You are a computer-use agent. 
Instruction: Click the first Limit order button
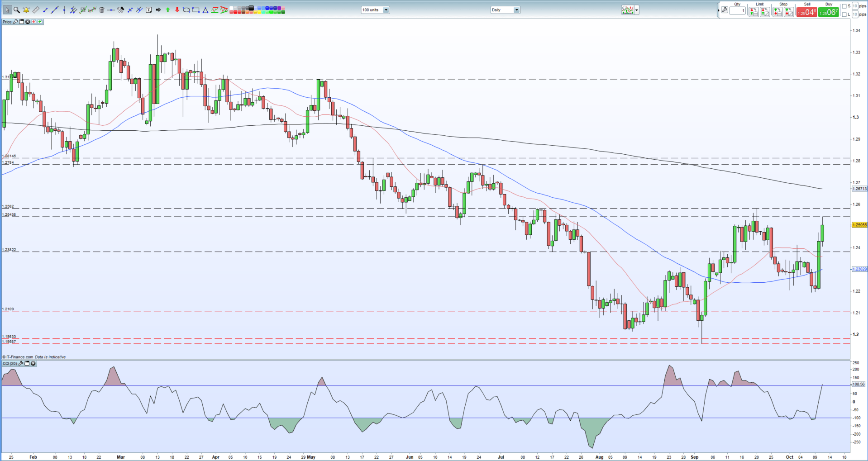pyautogui.click(x=754, y=12)
